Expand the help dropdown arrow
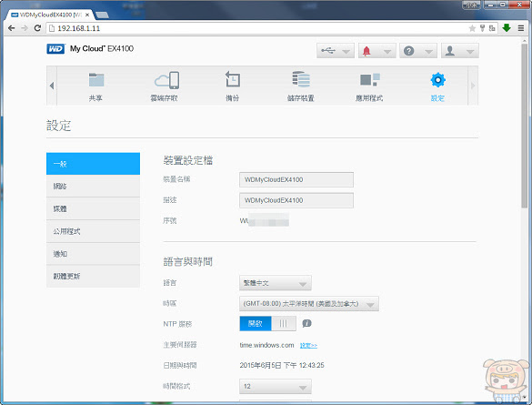Viewport: 532px width, 405px height. [428, 52]
